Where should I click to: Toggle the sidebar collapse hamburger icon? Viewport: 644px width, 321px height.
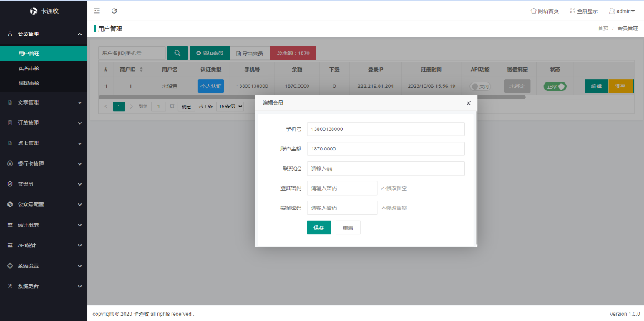(97, 11)
